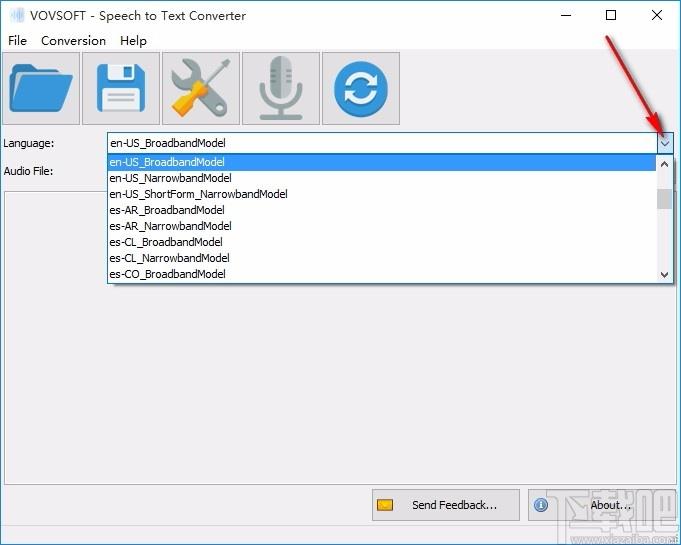Click the VOVSOFT app icon in title bar
681x545 pixels.
click(17, 16)
